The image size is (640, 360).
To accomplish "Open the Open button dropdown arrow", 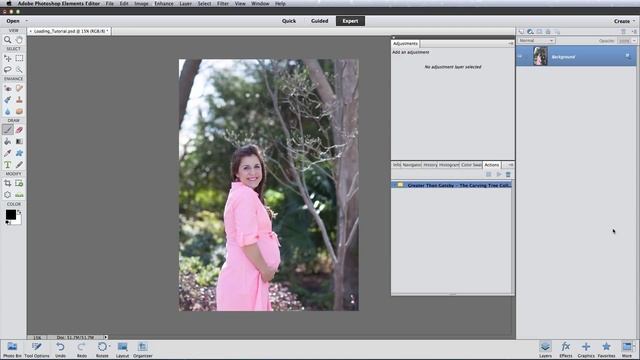I will coord(27,21).
